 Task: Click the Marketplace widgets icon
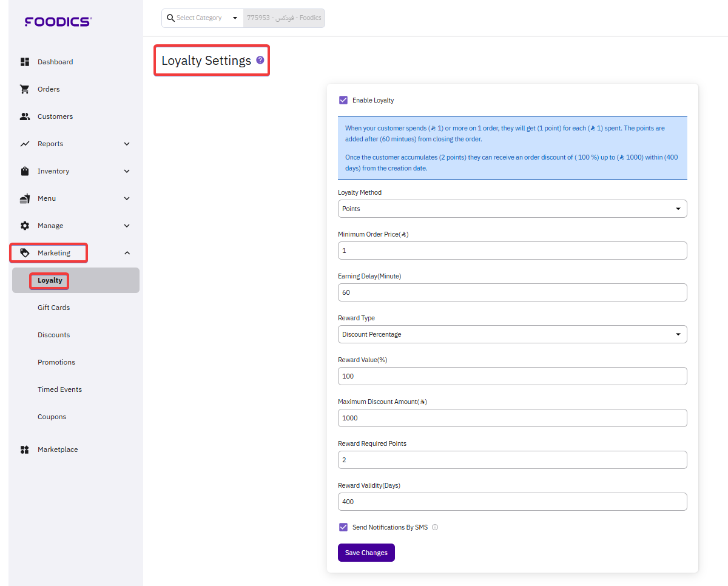[25, 450]
